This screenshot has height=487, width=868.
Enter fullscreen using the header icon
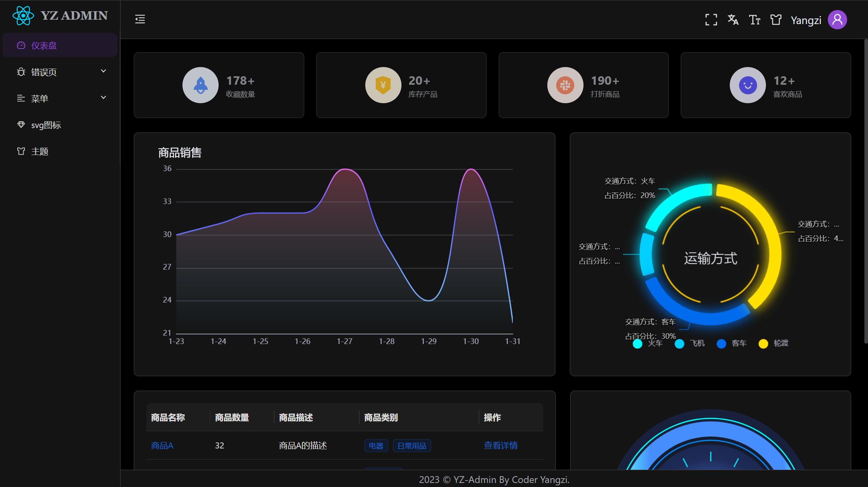click(711, 20)
